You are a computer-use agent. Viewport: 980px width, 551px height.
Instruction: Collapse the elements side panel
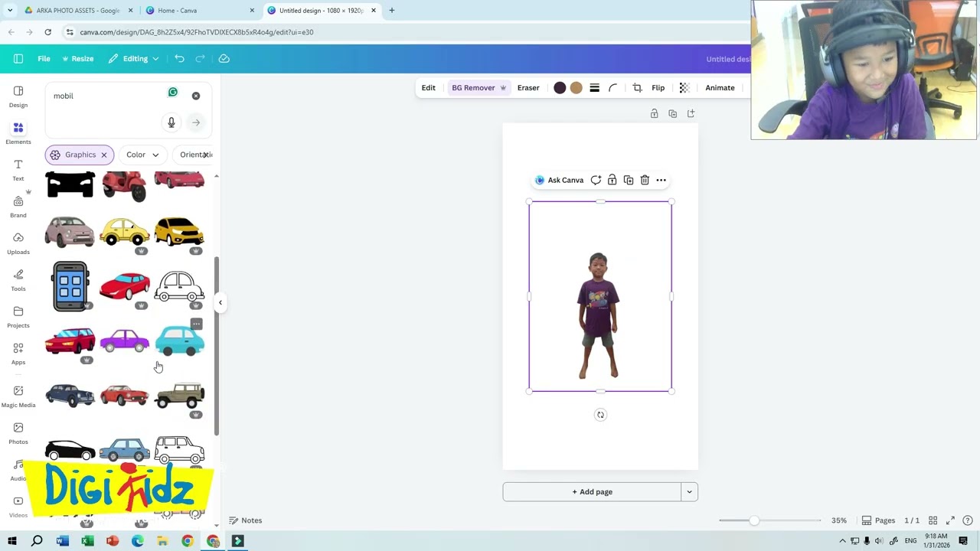pyautogui.click(x=220, y=302)
